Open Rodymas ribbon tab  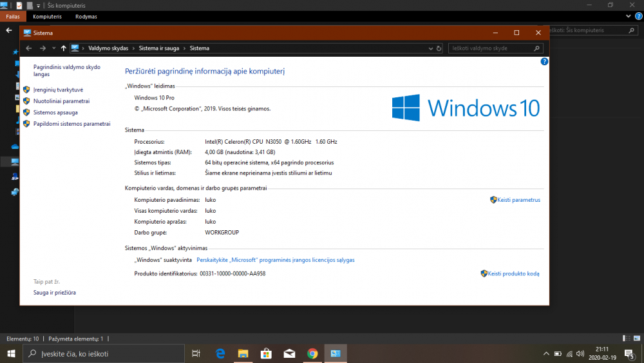pos(86,17)
